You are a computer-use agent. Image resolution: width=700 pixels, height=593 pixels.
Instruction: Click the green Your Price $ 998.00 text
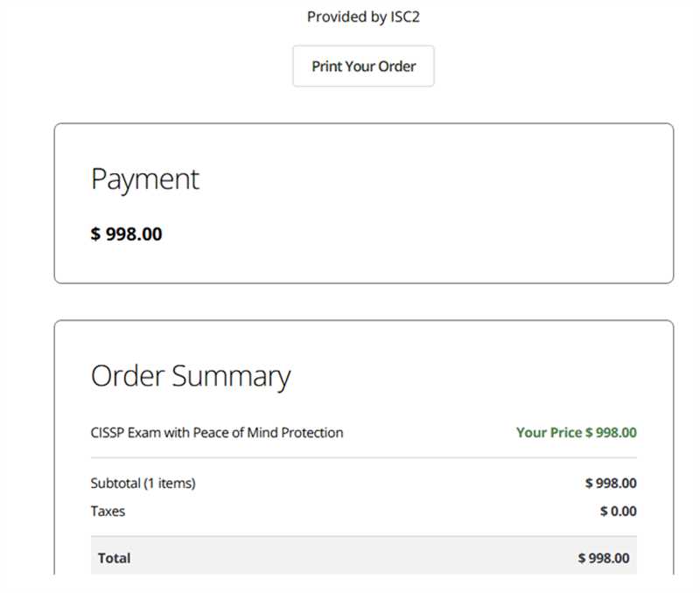[x=576, y=432]
